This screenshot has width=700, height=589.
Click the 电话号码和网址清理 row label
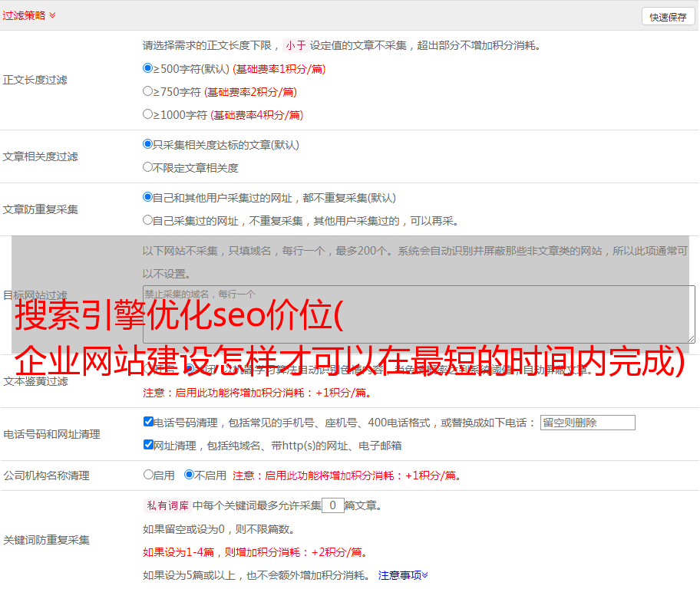pos(51,434)
